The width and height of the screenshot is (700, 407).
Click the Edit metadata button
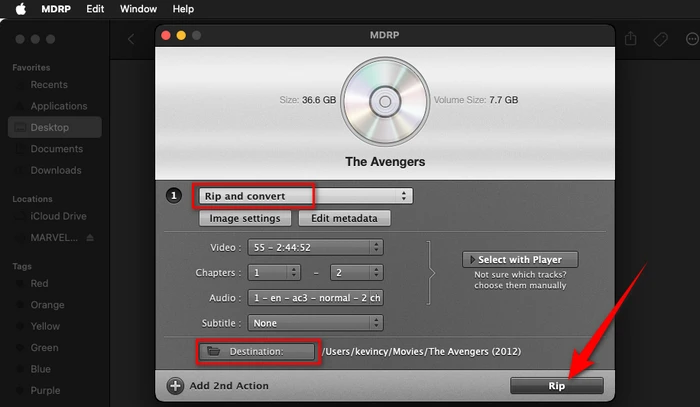[x=344, y=218]
